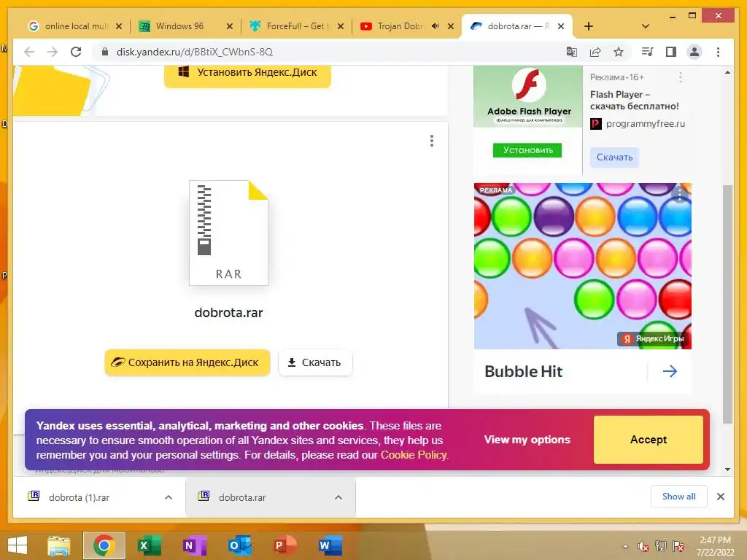Mute the Trojan Dobr tab audio icon
This screenshot has height=560, width=747.
pyautogui.click(x=435, y=26)
